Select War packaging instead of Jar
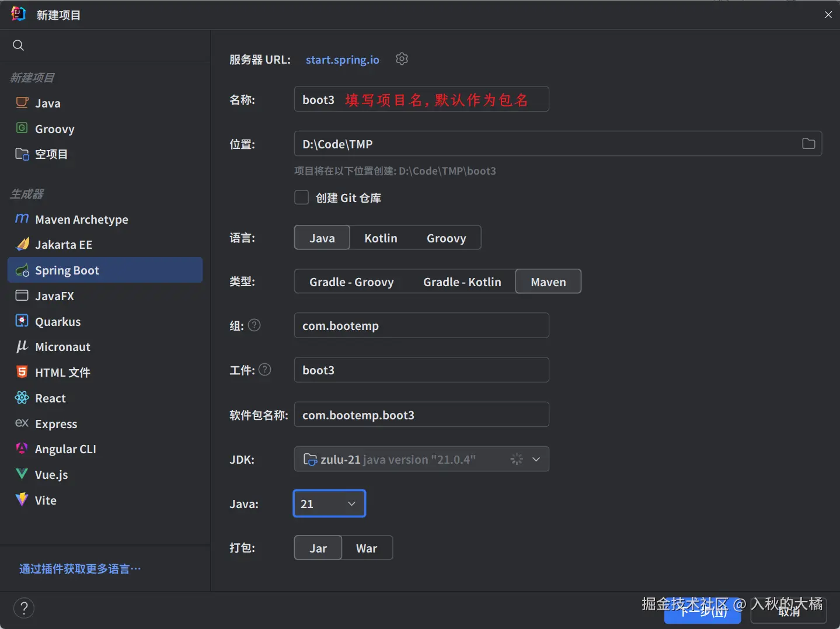Viewport: 840px width, 629px height. pos(367,548)
